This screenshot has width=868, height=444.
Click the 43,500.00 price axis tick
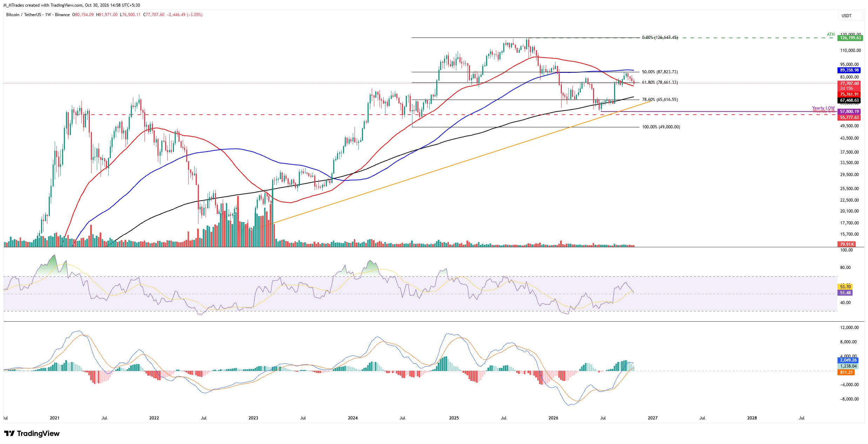(849, 138)
